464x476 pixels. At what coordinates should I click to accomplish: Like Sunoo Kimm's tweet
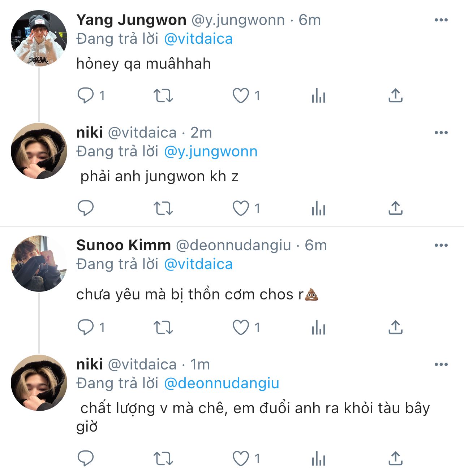click(241, 328)
